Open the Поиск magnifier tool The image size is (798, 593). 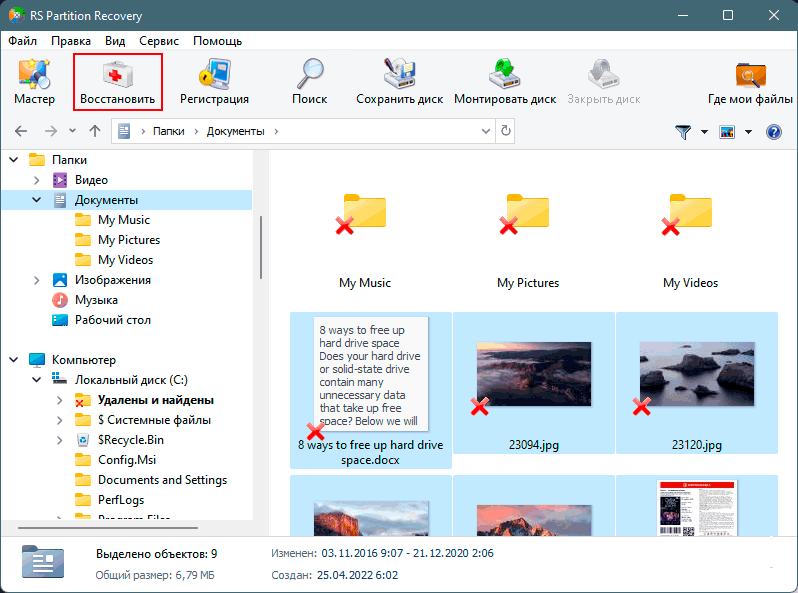309,81
